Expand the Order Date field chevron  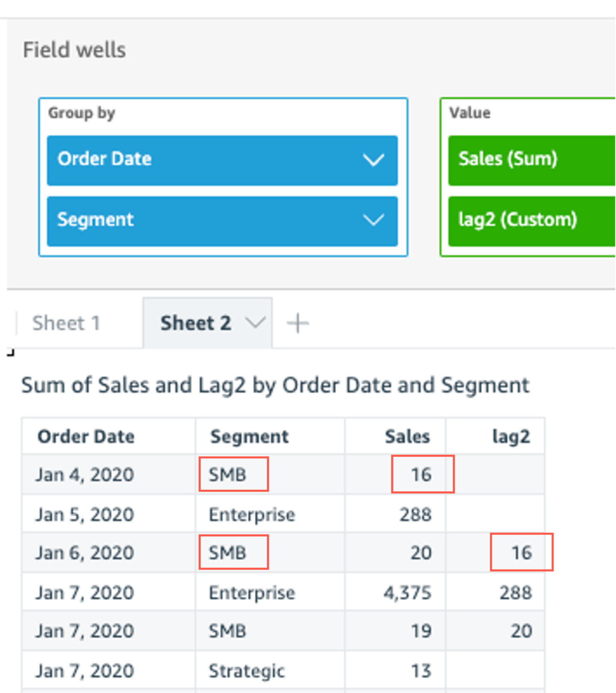(x=373, y=160)
